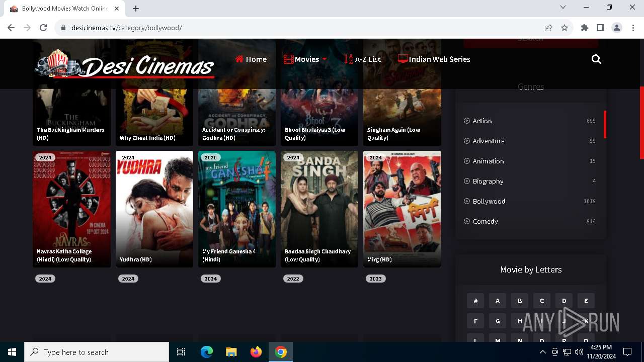Open Bandaa Singh Chaudhary movie poster
The image size is (644, 362).
click(319, 209)
